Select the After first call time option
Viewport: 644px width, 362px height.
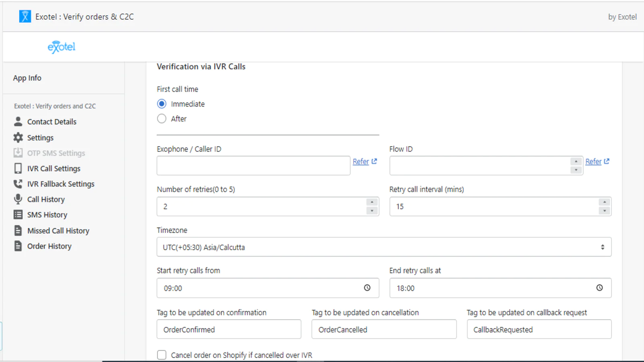162,119
